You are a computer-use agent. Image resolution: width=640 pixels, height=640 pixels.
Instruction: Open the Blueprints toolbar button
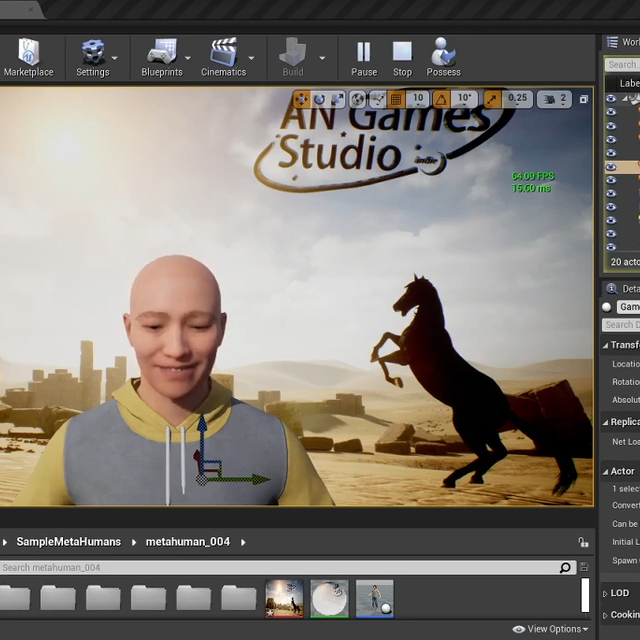click(x=161, y=57)
